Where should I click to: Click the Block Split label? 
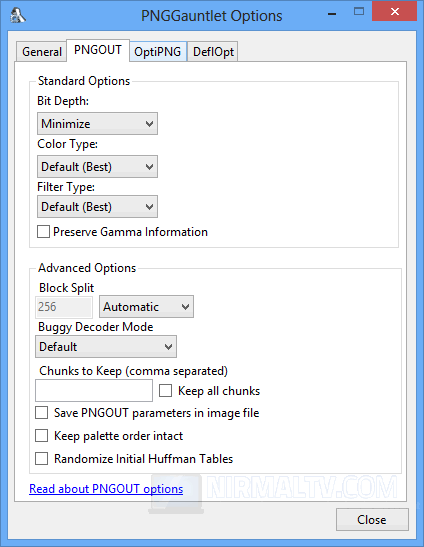(67, 288)
